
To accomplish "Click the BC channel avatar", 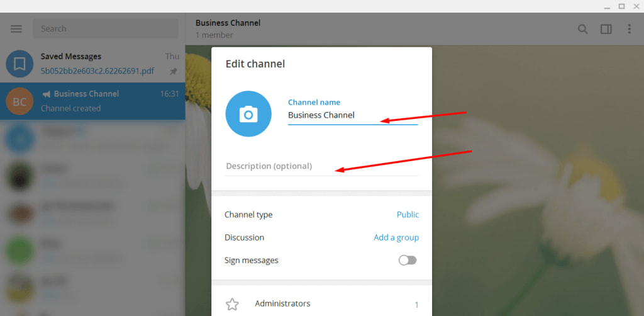I will 19,101.
